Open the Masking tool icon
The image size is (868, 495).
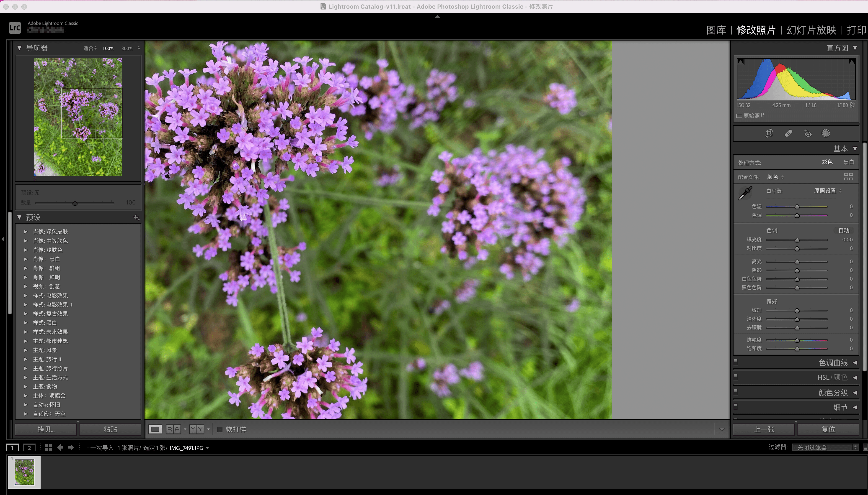[826, 133]
